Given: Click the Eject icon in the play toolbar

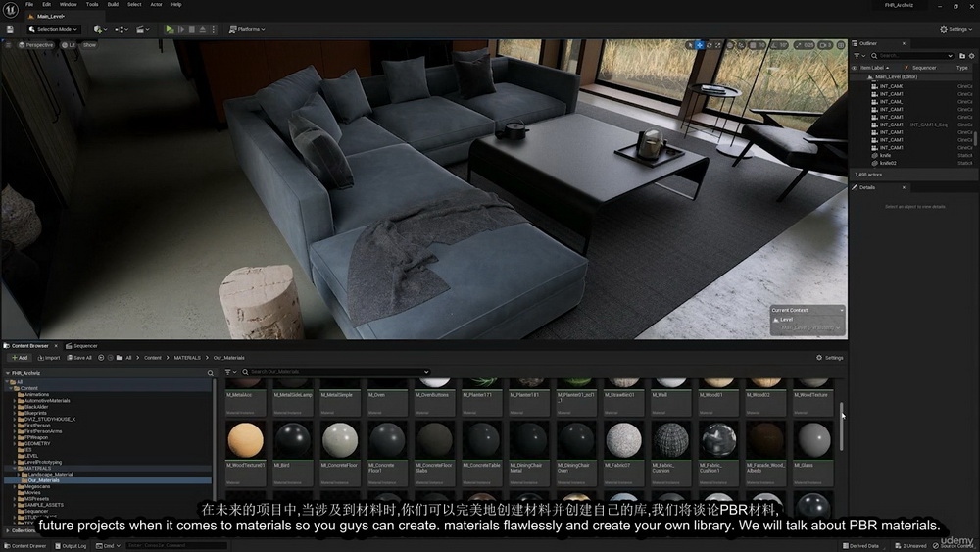Looking at the screenshot, I should 203,29.
